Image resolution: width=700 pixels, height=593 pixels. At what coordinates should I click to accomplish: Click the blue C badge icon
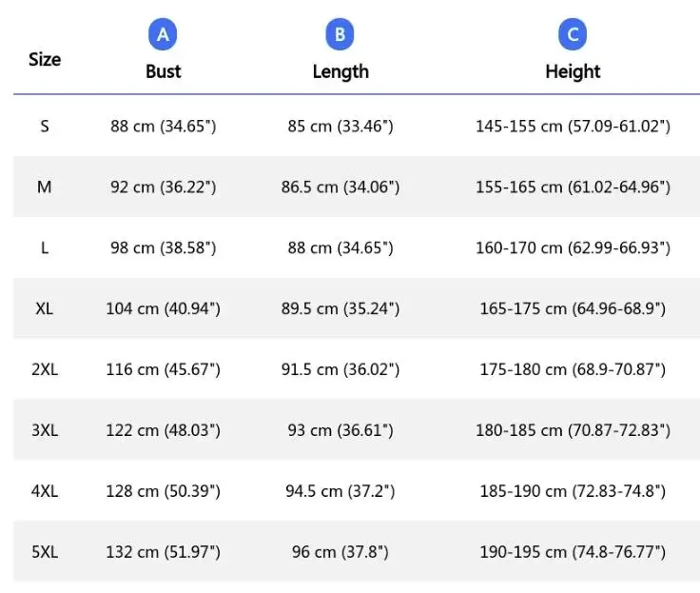coord(573,36)
